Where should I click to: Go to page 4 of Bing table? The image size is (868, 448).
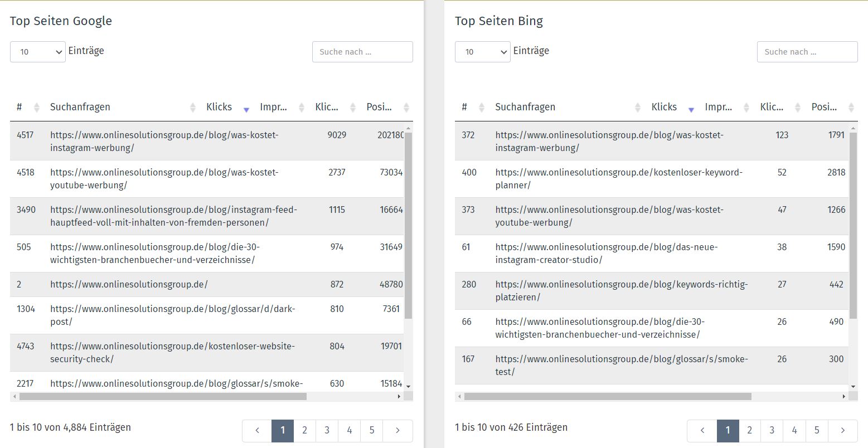pyautogui.click(x=794, y=430)
